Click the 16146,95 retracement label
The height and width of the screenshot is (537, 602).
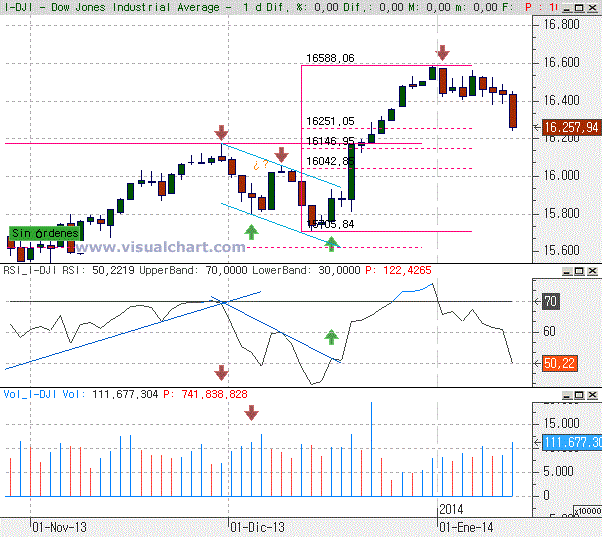pyautogui.click(x=330, y=141)
